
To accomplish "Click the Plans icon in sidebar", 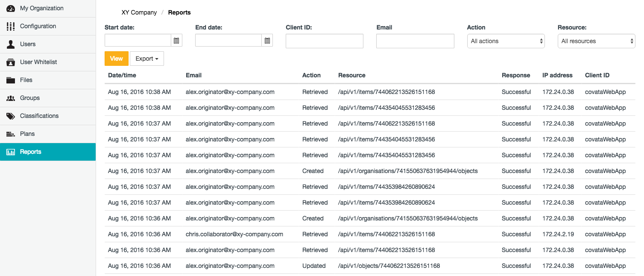I will pos(11,134).
